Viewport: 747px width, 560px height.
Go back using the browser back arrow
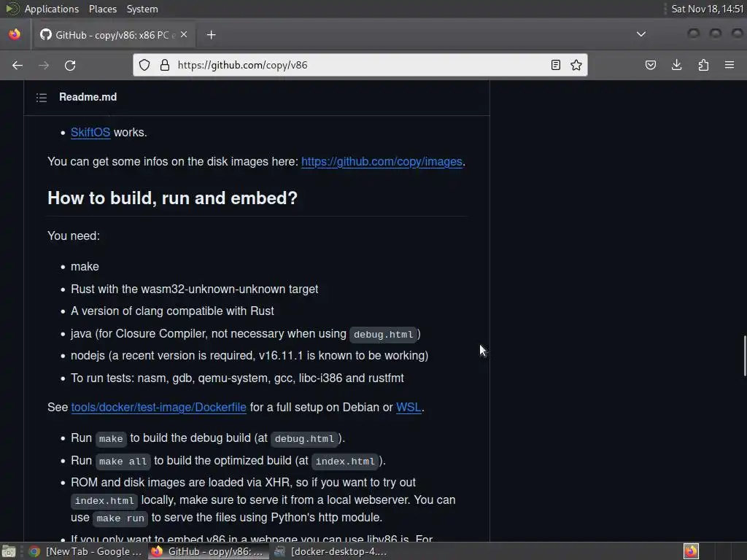tap(18, 65)
